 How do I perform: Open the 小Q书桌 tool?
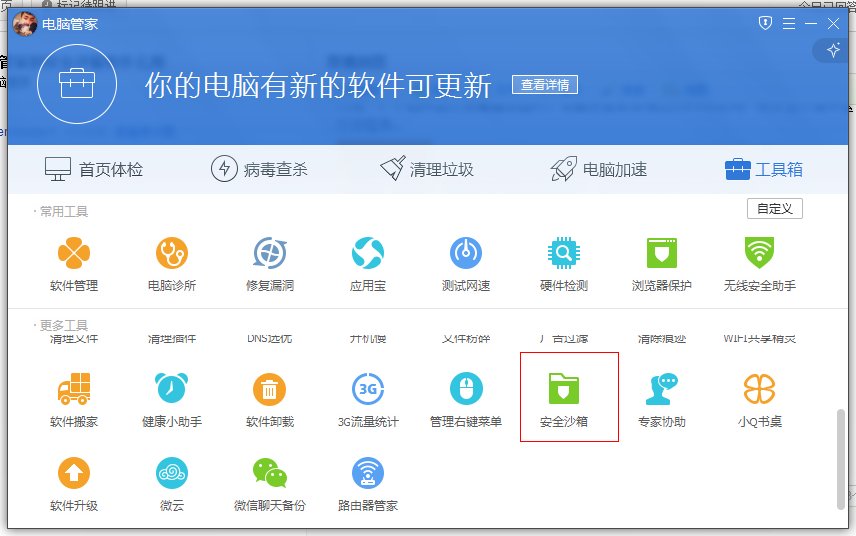click(759, 400)
